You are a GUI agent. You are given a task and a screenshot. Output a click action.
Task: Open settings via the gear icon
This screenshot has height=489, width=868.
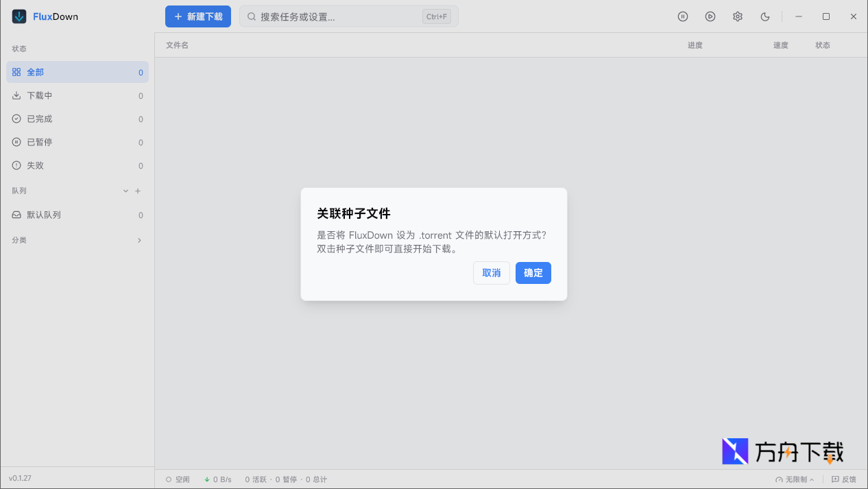click(738, 16)
